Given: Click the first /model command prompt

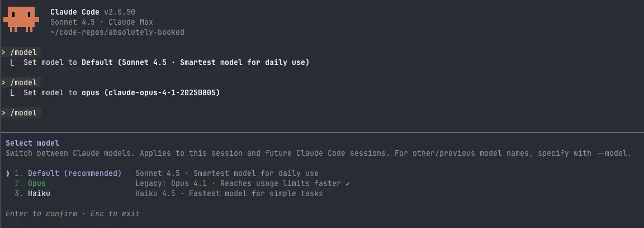Looking at the screenshot, I should [x=23, y=52].
